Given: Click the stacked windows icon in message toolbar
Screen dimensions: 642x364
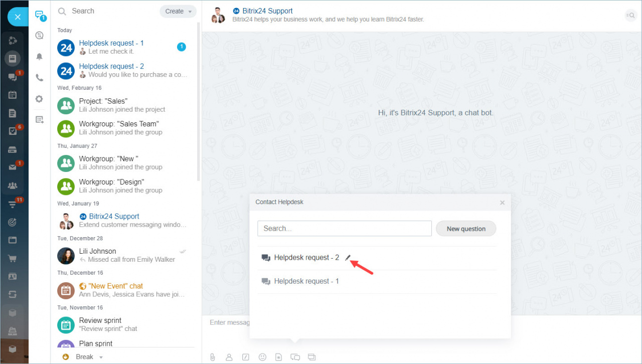Looking at the screenshot, I should (311, 357).
